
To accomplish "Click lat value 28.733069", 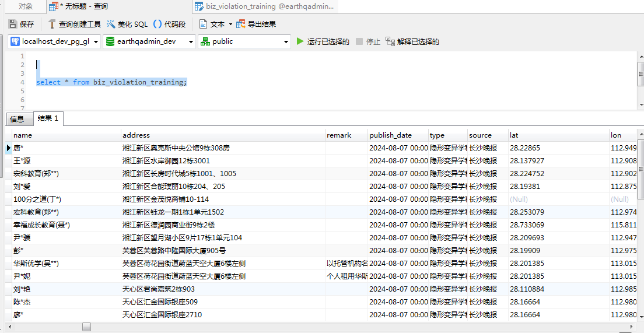I will (559, 225).
